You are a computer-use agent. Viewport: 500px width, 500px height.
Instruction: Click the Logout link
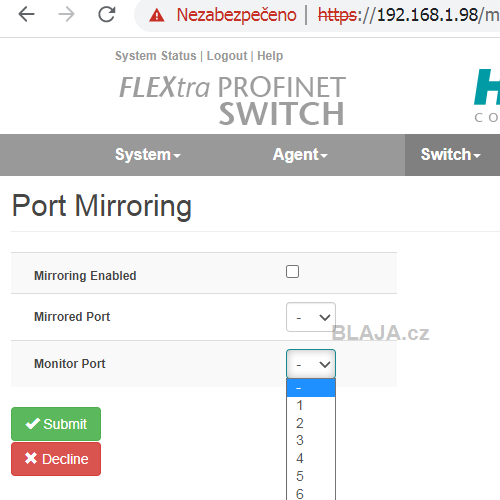click(x=227, y=56)
